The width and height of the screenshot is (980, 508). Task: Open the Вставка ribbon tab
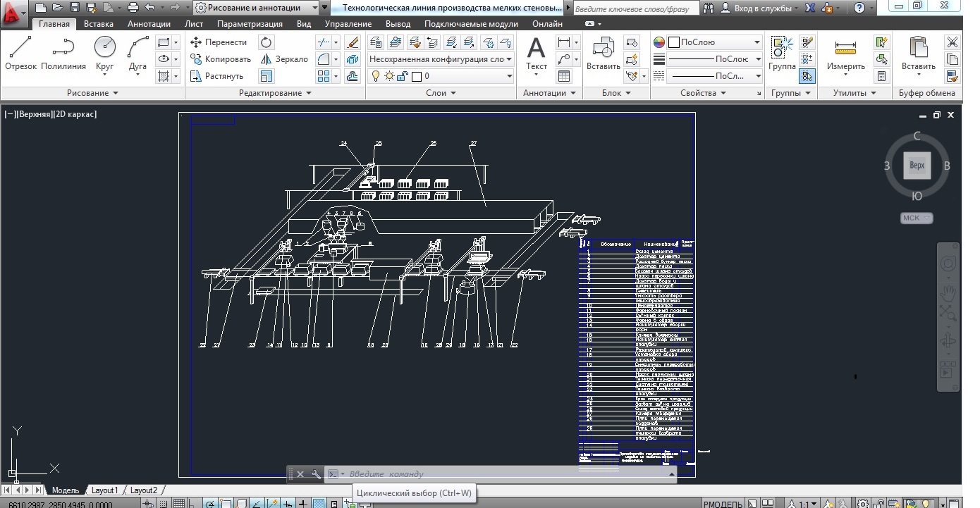(x=99, y=23)
